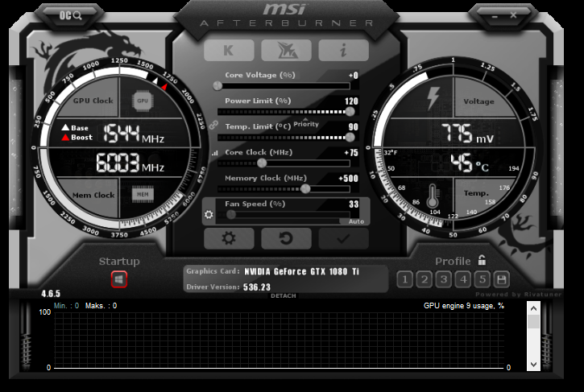Click the Fan Speed 33 value
Screen dimensions: 584x392
(354, 204)
